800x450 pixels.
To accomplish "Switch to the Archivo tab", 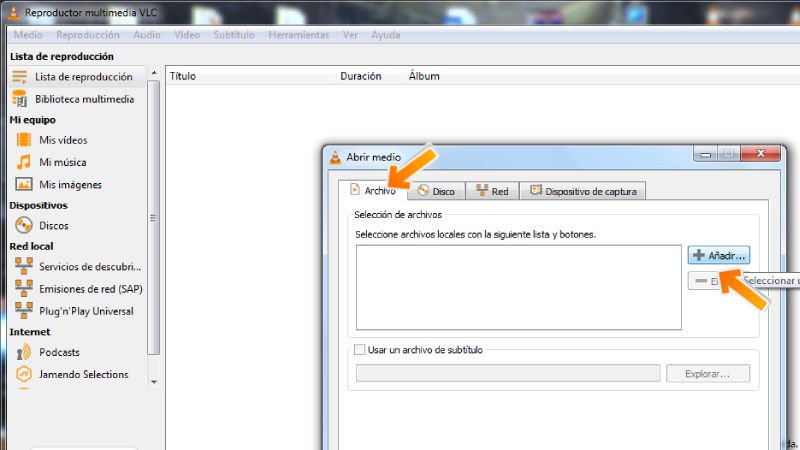I will click(x=373, y=190).
